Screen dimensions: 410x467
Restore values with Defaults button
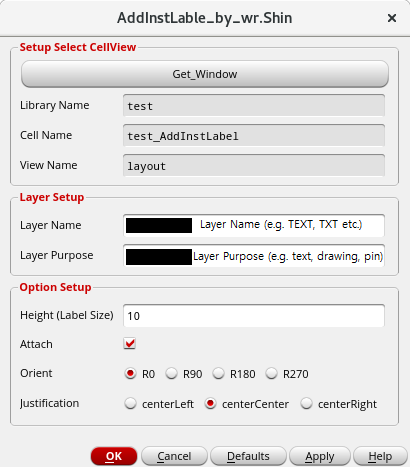pos(248,456)
